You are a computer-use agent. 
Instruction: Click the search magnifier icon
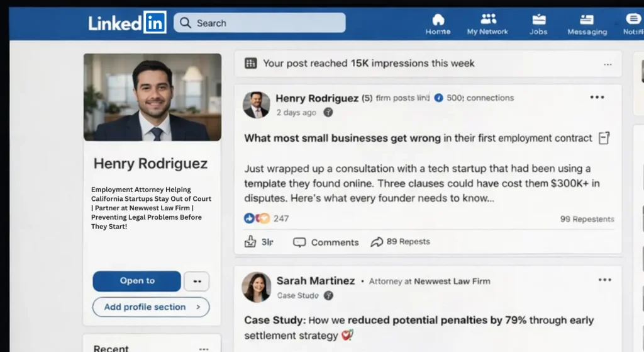186,23
